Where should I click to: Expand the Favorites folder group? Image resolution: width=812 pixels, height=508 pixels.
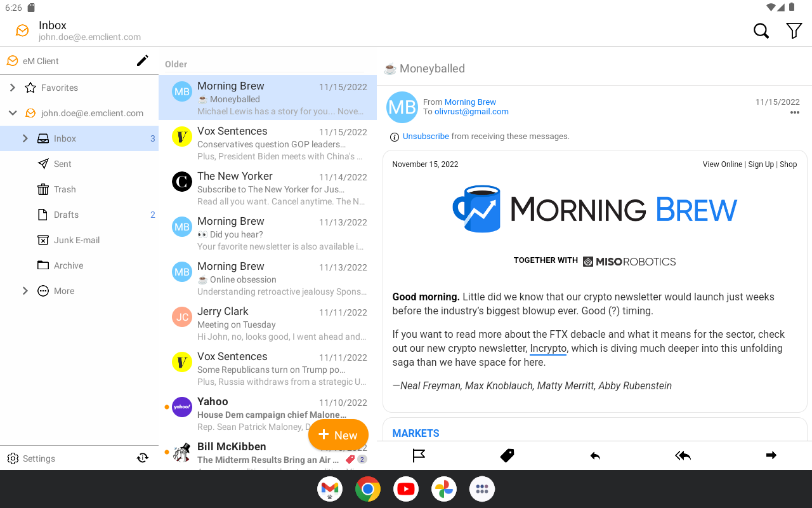tap(13, 88)
